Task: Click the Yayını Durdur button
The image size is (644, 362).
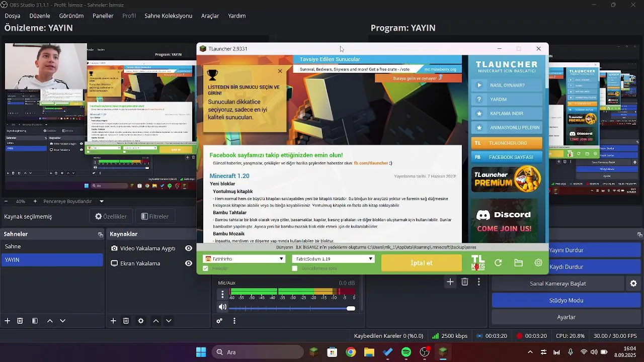Action: tap(566, 250)
